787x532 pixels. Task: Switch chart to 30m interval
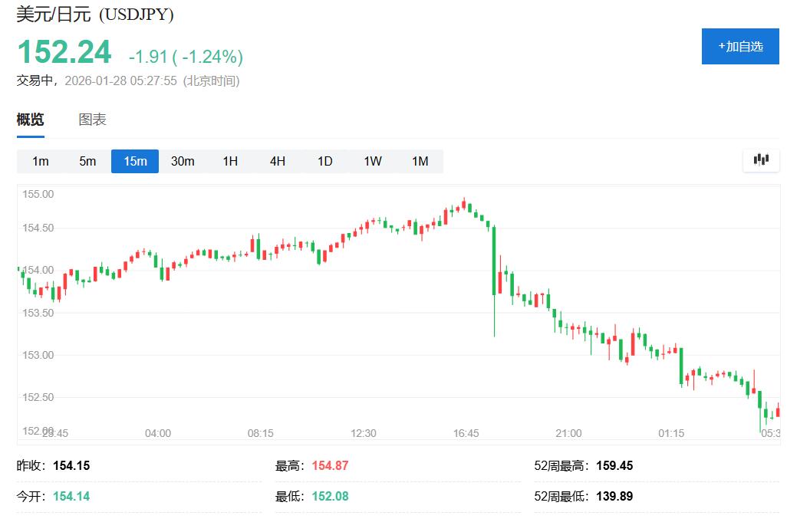point(183,161)
